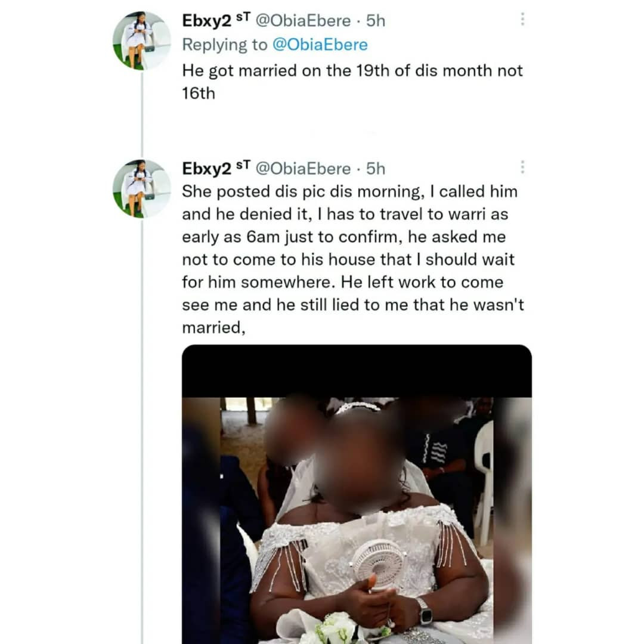Click the 5h timestamp on the first tweet

[376, 20]
